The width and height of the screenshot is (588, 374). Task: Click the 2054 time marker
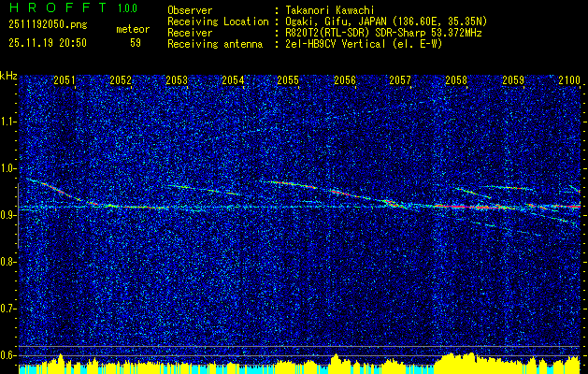click(x=233, y=79)
